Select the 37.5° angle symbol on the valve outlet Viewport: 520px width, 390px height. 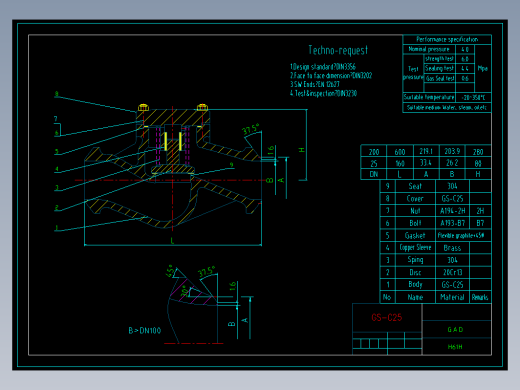(x=250, y=129)
